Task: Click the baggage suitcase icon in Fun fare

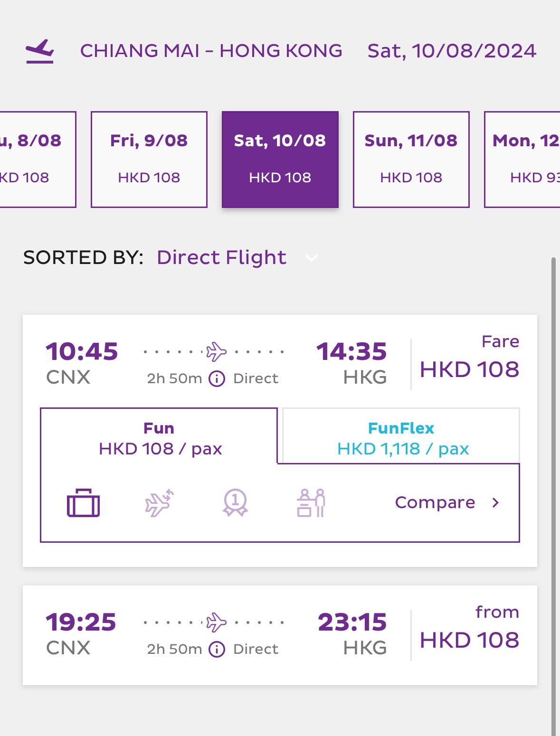Action: coord(83,502)
